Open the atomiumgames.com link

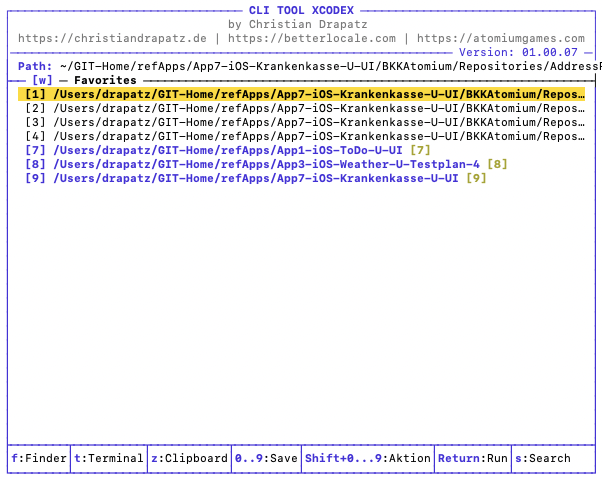click(501, 38)
